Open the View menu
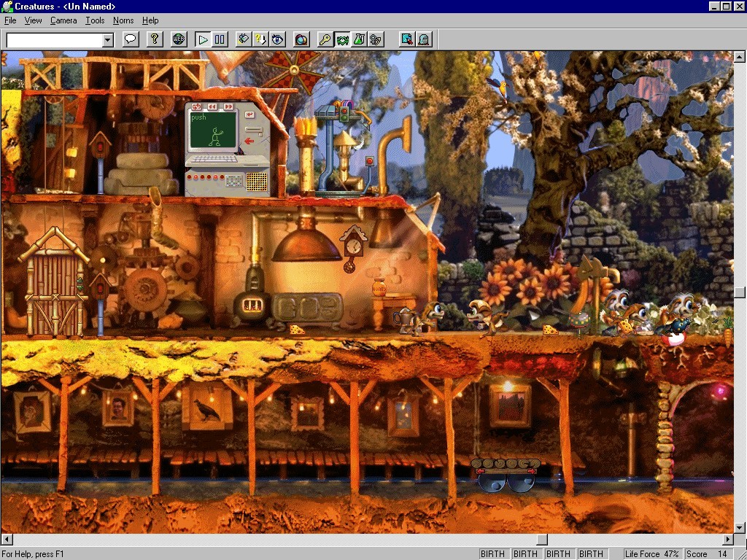The image size is (747, 560). [x=33, y=20]
